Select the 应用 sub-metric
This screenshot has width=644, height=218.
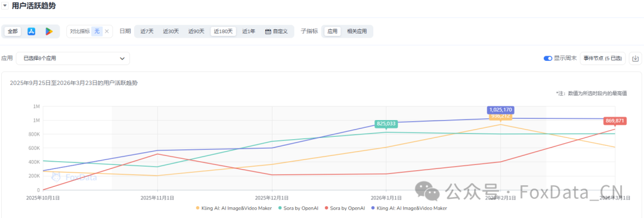coord(332,31)
